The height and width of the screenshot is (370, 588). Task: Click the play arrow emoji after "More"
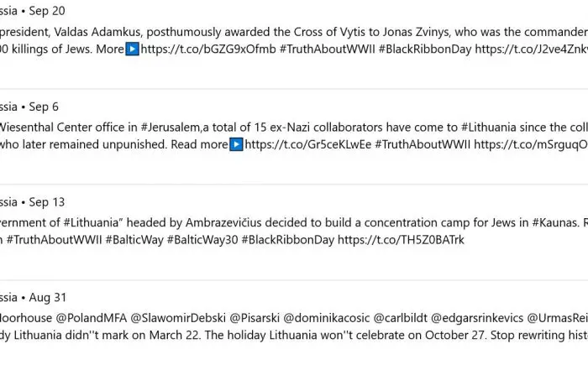[132, 49]
